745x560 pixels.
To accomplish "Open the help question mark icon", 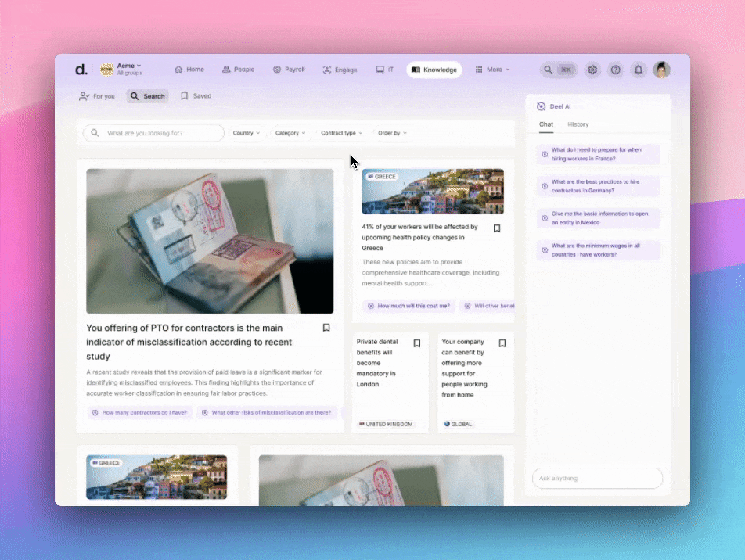I will point(616,70).
